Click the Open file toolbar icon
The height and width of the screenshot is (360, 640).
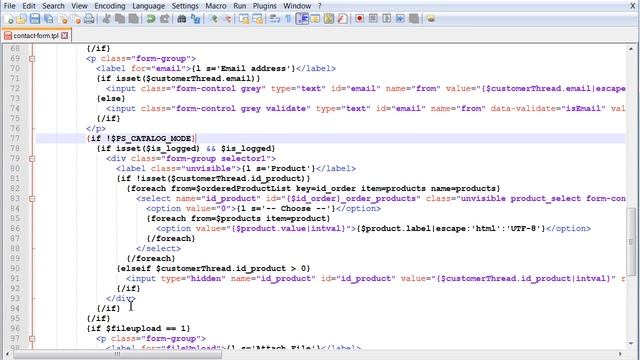22,19
